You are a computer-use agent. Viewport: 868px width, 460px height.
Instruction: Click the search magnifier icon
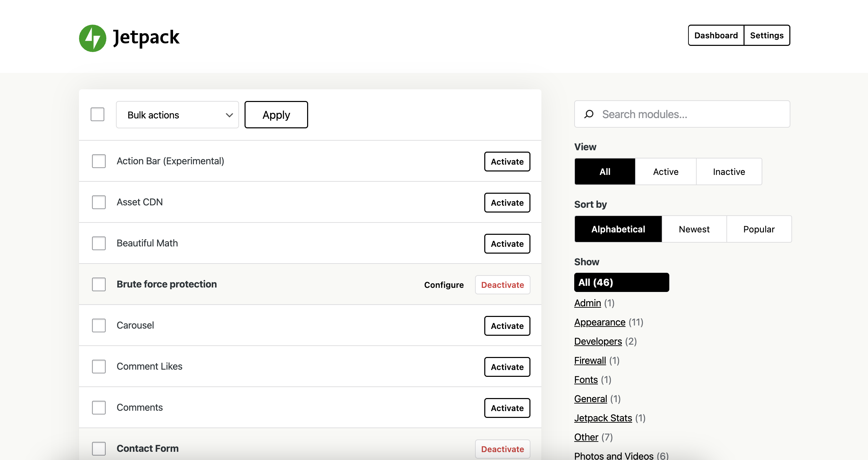589,114
